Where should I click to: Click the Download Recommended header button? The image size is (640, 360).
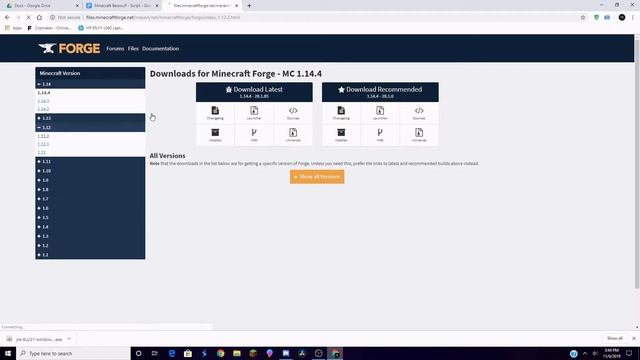coord(380,92)
